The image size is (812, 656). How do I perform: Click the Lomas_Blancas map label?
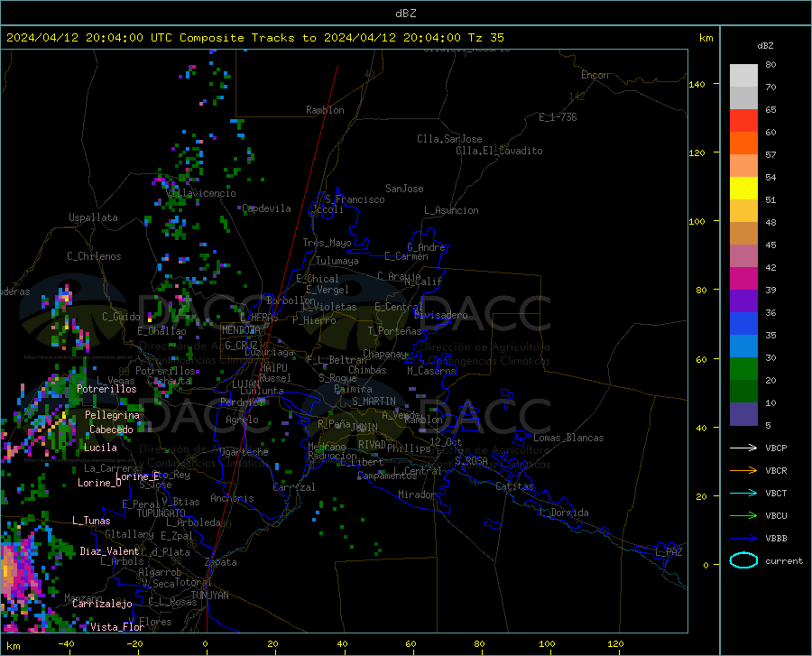[568, 438]
